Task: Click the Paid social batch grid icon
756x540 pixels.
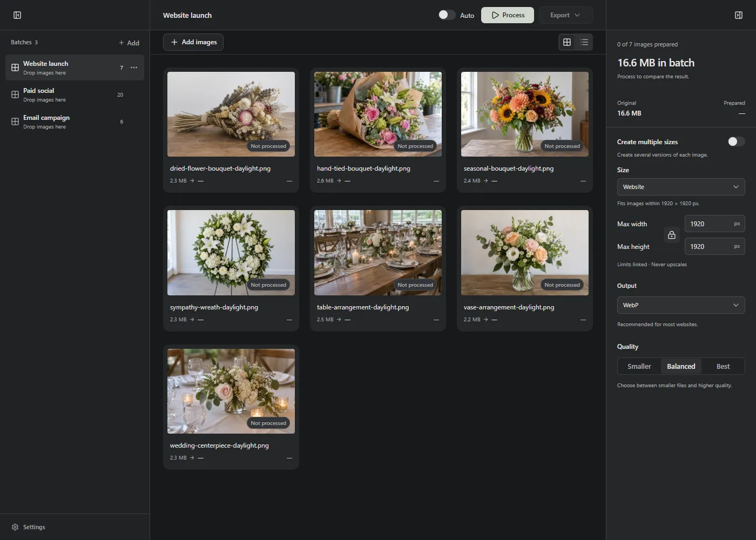Action: pos(15,94)
